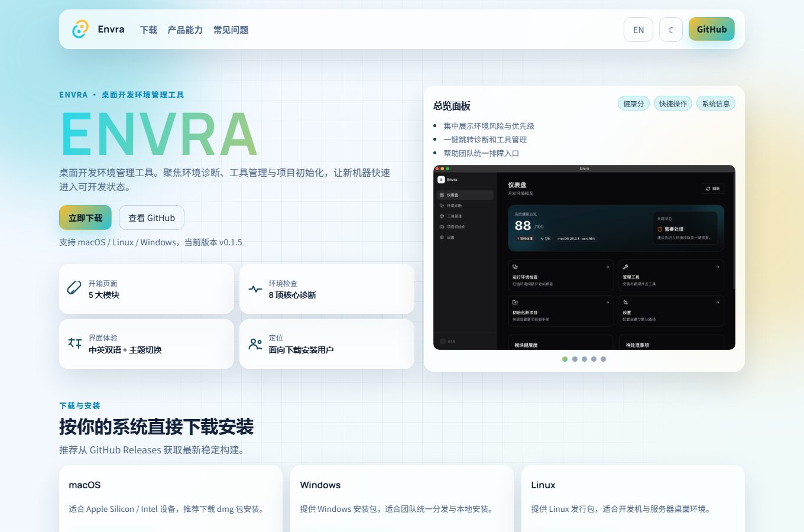Click the 健康分 tag chip
Viewport: 804px width, 532px height.
point(634,103)
